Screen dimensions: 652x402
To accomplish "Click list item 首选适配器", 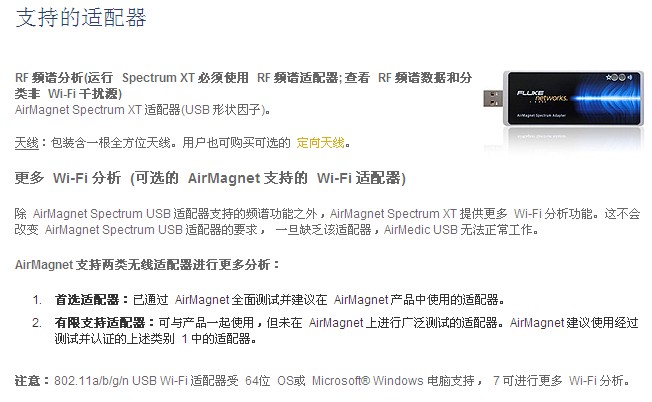I will coord(279,300).
